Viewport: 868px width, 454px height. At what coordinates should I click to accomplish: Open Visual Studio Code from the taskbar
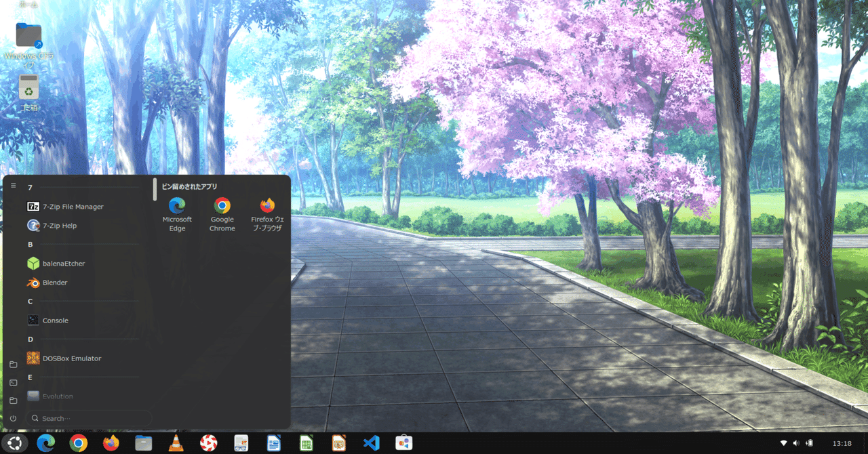pyautogui.click(x=371, y=442)
